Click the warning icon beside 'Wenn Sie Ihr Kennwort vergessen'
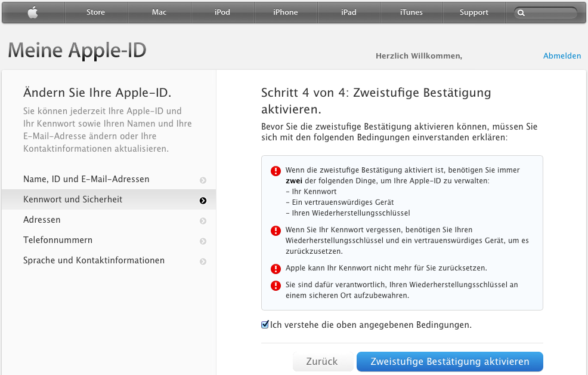588x375 pixels. pos(276,230)
